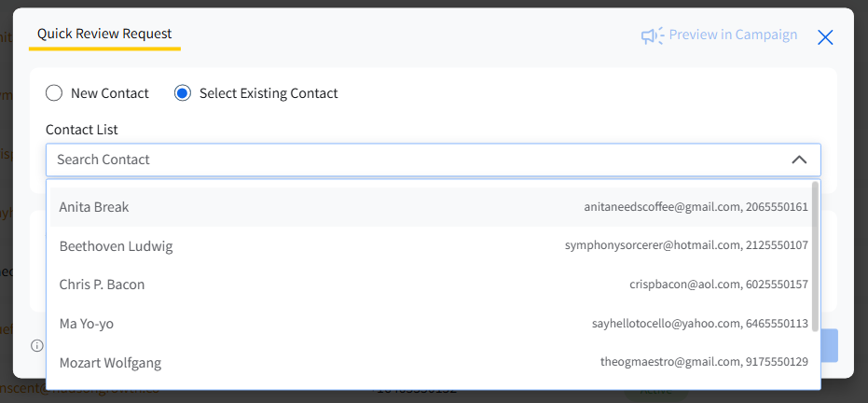This screenshot has width=868, height=403.
Task: Click the info icon at the dialog's bottom left
Action: point(37,345)
